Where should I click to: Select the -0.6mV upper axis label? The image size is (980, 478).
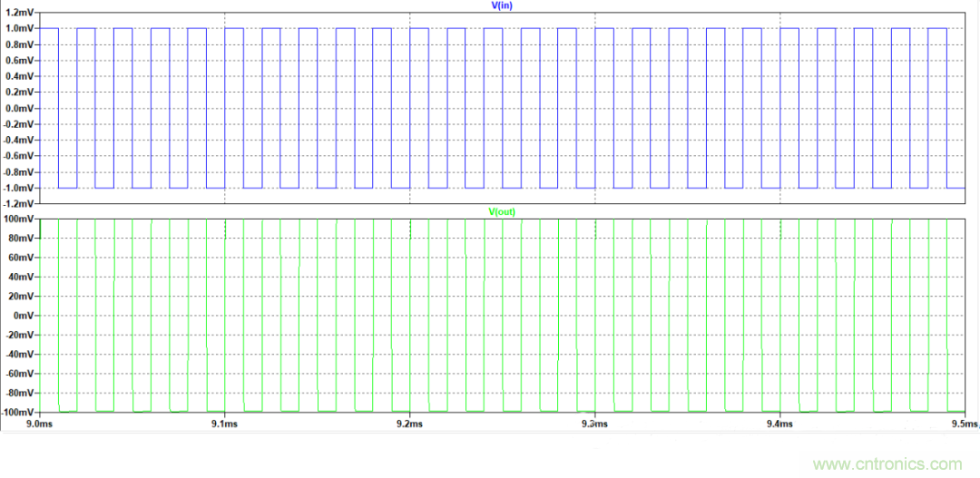point(17,156)
